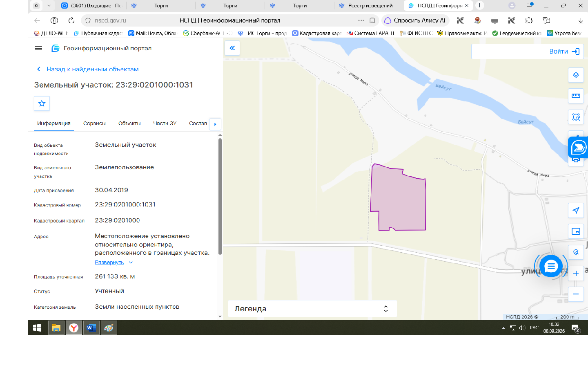Expand full address via chevron next to Развернуть

click(131, 263)
